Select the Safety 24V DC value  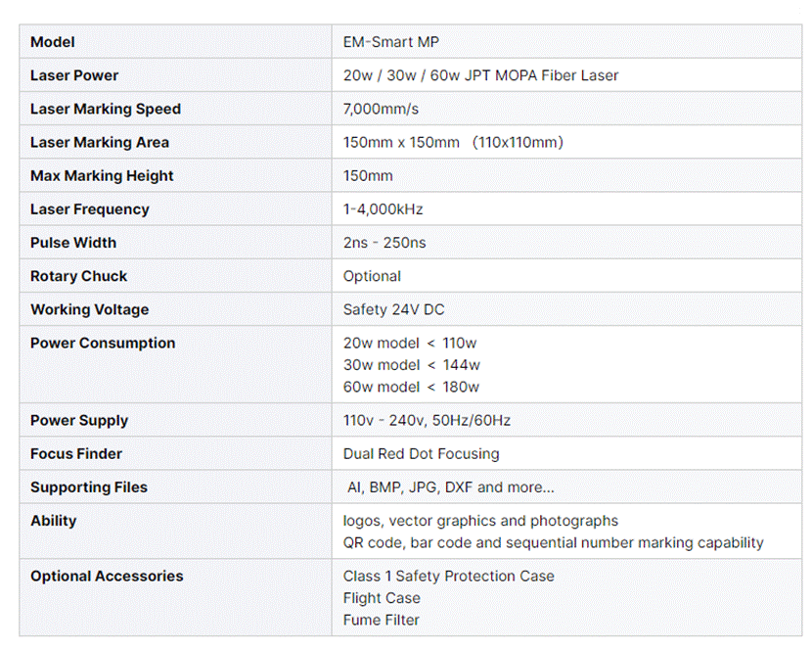[x=393, y=309]
